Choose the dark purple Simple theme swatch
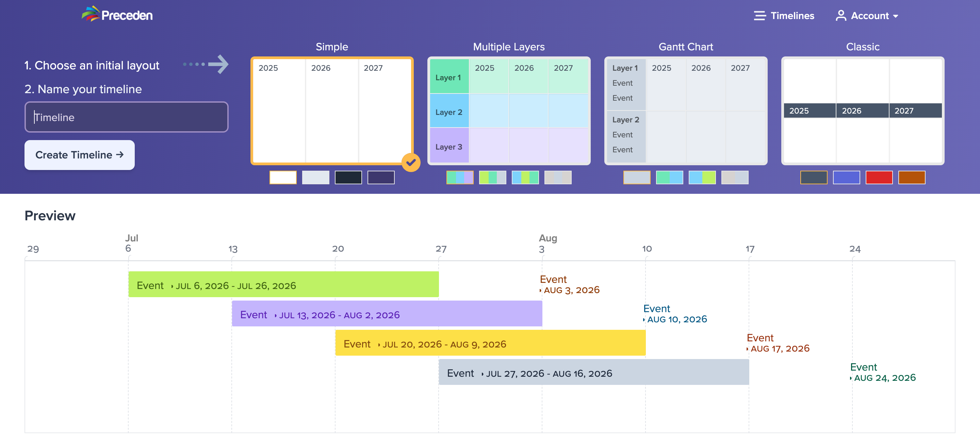The image size is (980, 442). 381,177
